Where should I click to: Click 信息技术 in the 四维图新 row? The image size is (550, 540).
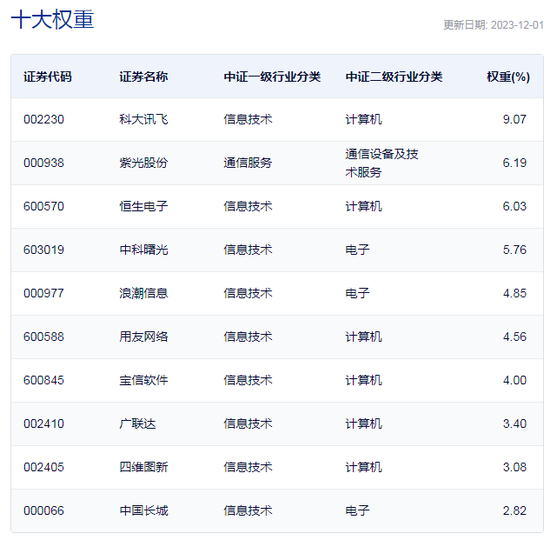(248, 468)
